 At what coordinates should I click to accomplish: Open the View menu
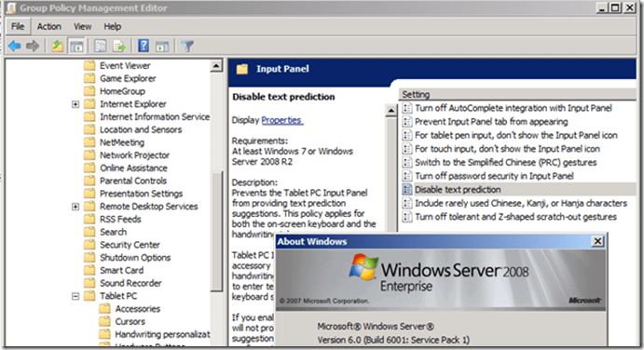click(x=82, y=27)
